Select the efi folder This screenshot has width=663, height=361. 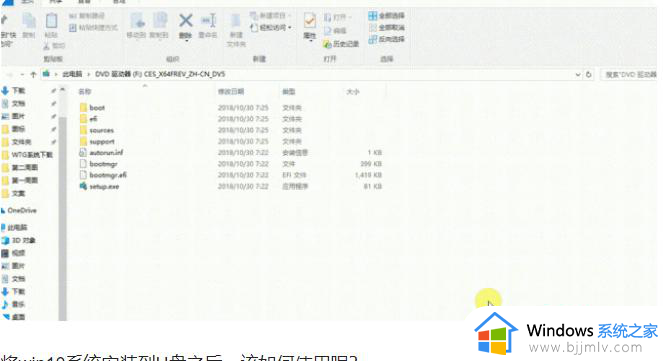[x=89, y=119]
